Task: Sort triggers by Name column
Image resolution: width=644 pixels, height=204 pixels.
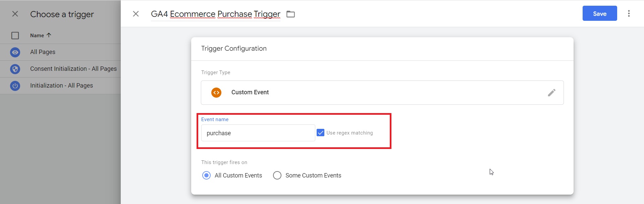Action: (x=41, y=35)
